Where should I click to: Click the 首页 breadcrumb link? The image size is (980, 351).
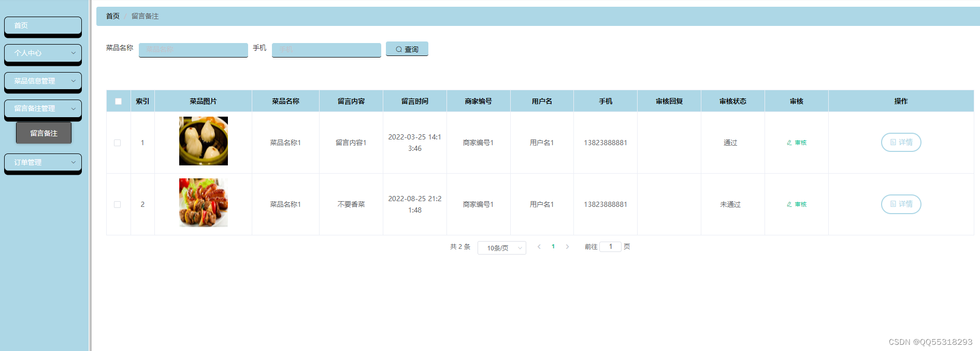click(x=113, y=16)
